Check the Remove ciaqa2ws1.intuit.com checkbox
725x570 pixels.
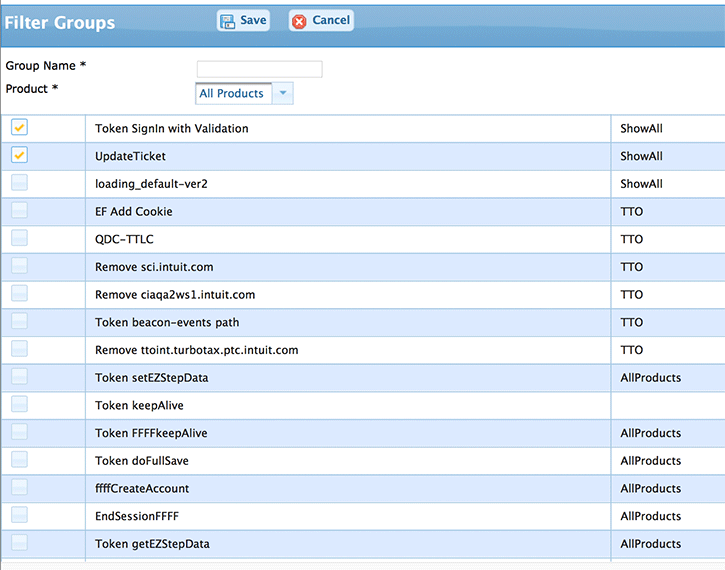coord(19,294)
